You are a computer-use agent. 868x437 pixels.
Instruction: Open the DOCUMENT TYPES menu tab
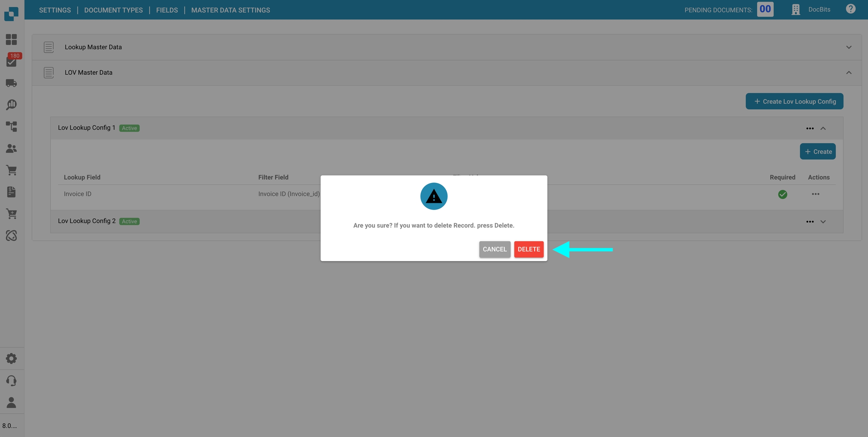(113, 10)
